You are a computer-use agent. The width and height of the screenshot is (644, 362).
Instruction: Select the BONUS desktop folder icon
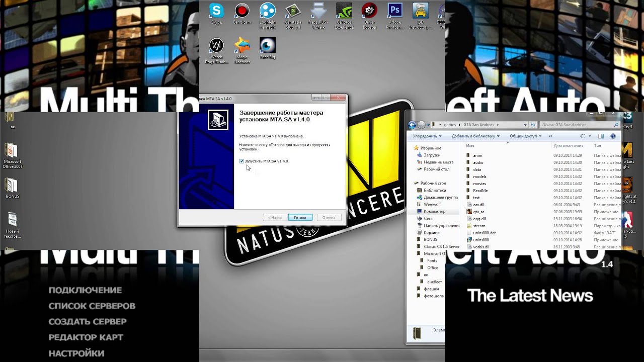(x=13, y=188)
